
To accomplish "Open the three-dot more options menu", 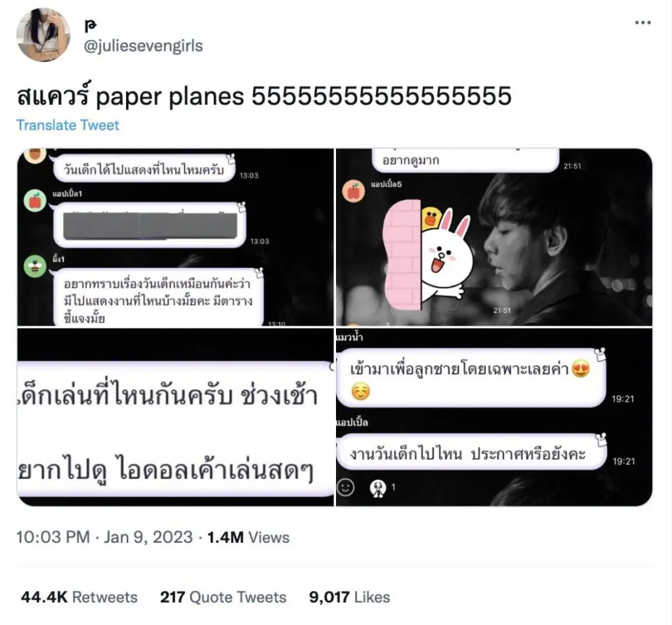I will [643, 23].
